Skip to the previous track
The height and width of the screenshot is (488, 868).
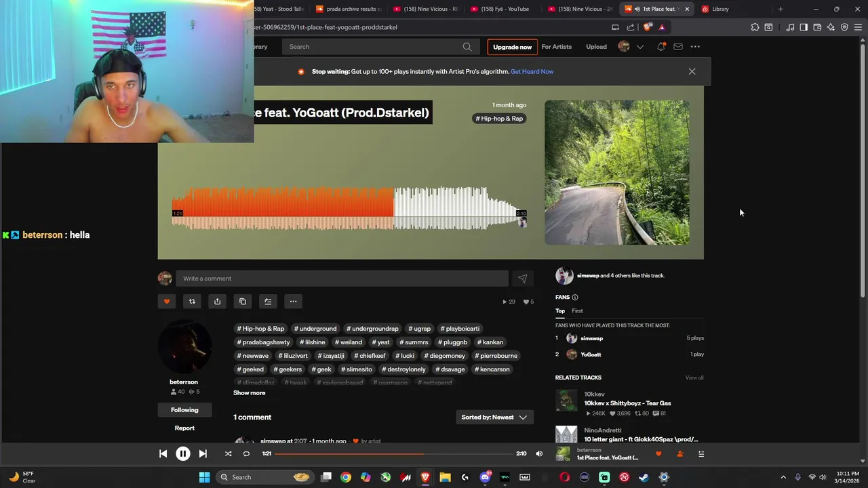point(163,453)
